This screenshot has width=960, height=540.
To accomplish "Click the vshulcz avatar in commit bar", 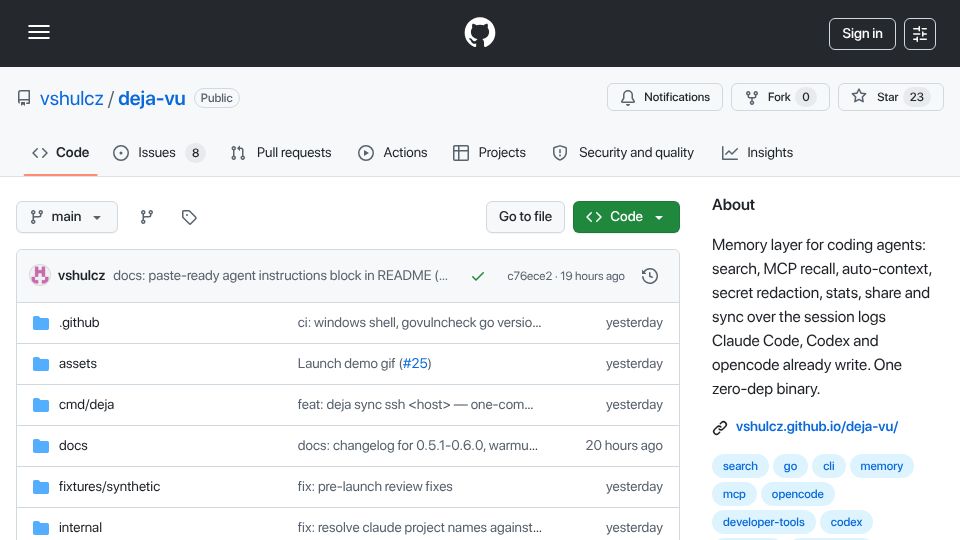I will point(40,276).
